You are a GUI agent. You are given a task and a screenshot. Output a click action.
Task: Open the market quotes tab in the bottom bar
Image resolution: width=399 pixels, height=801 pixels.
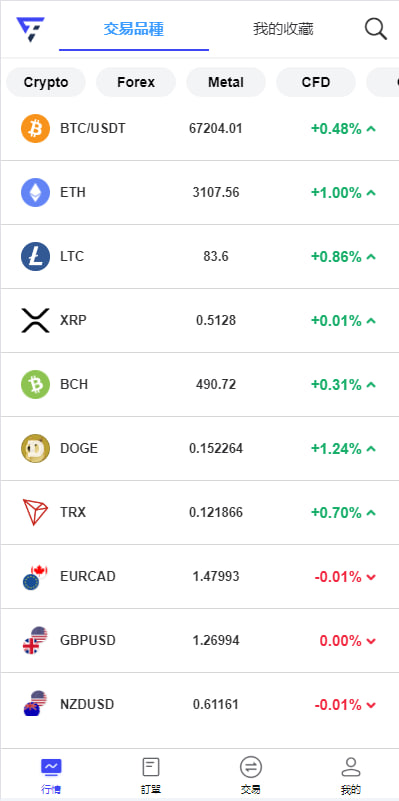(51, 775)
